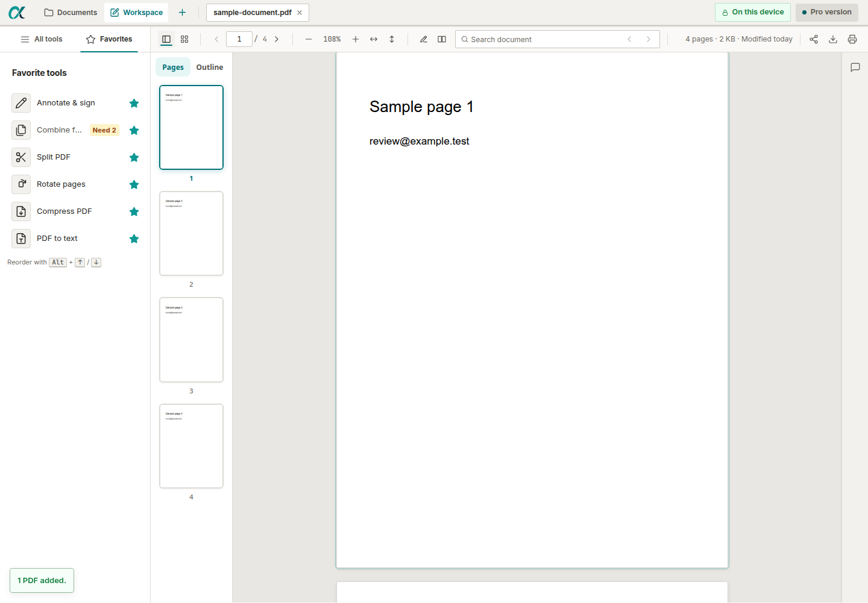Show All tools list
The height and width of the screenshot is (603, 868).
(42, 39)
